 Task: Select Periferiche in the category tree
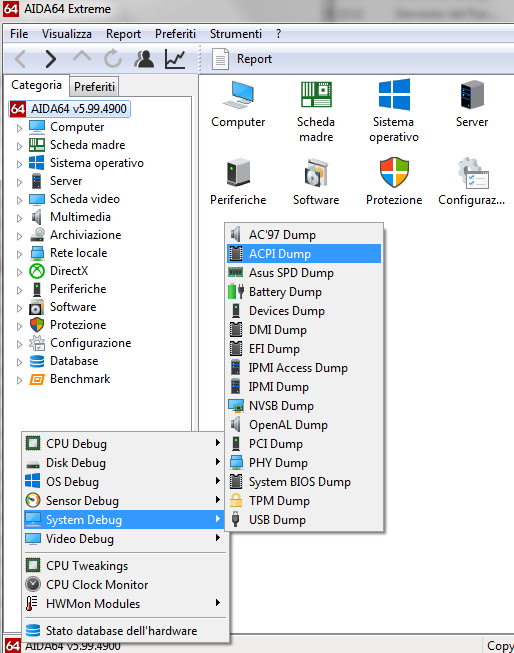pyautogui.click(x=78, y=289)
